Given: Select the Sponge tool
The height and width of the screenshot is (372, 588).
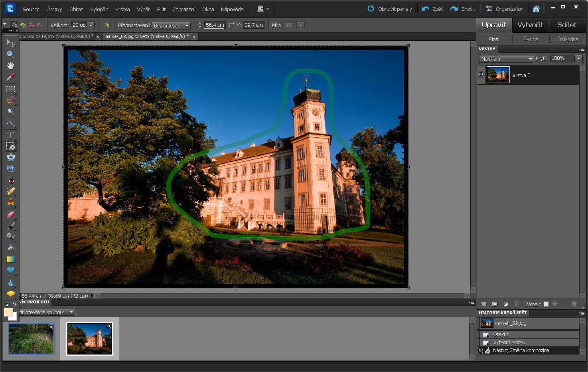Looking at the screenshot, I should 10,294.
